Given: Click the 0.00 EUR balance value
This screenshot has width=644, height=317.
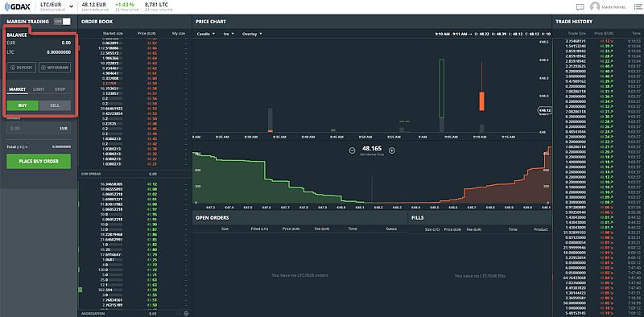Looking at the screenshot, I should click(66, 43).
